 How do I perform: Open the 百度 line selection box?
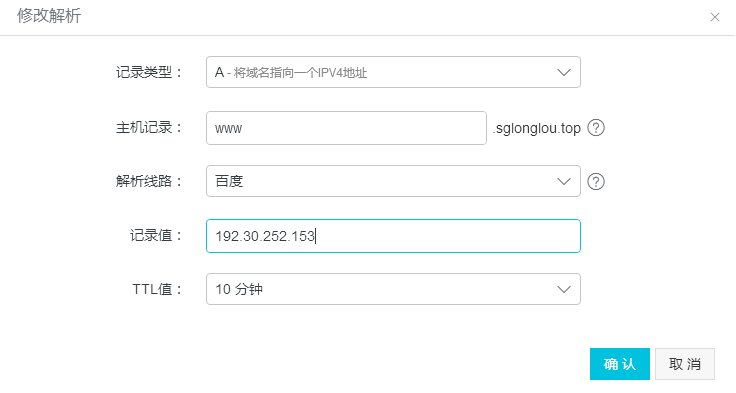pos(393,181)
